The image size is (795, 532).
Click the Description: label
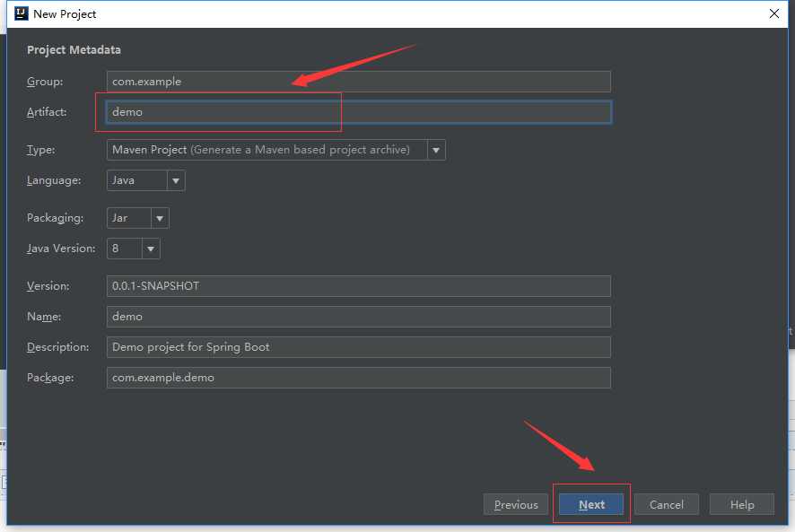point(57,347)
